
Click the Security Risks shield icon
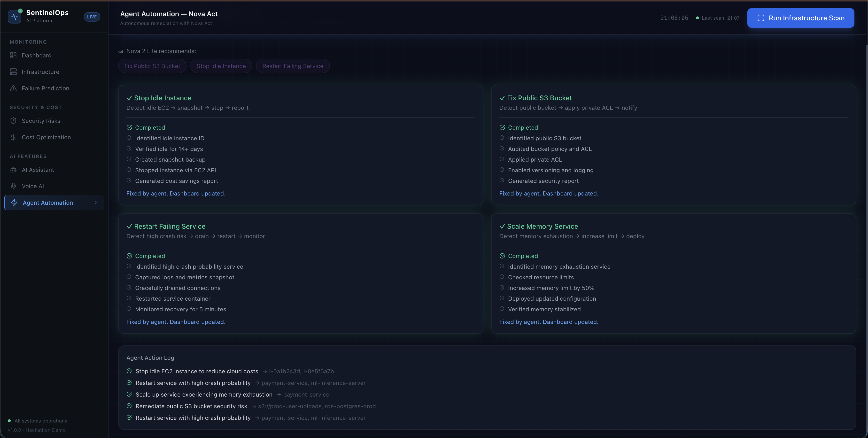click(13, 121)
